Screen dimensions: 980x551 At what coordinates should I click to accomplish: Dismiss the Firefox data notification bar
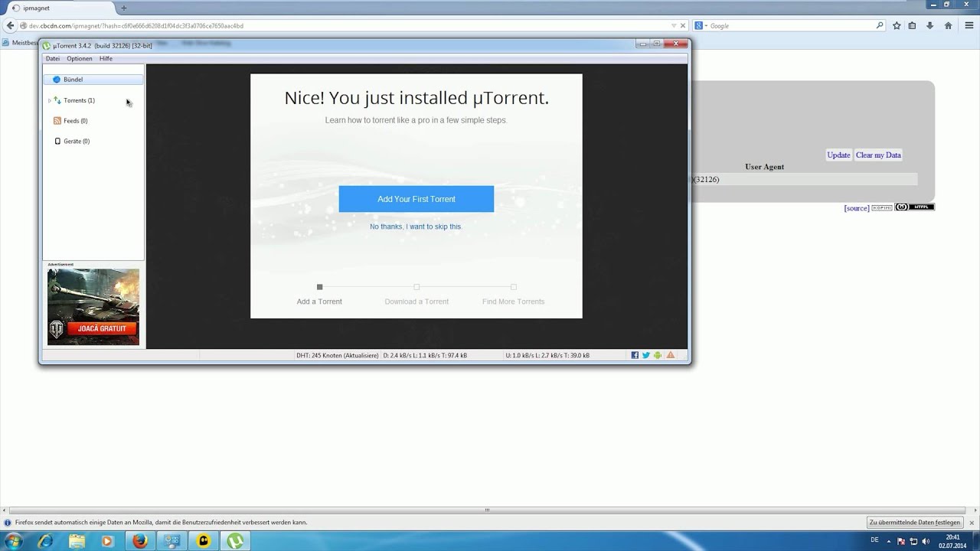(971, 523)
